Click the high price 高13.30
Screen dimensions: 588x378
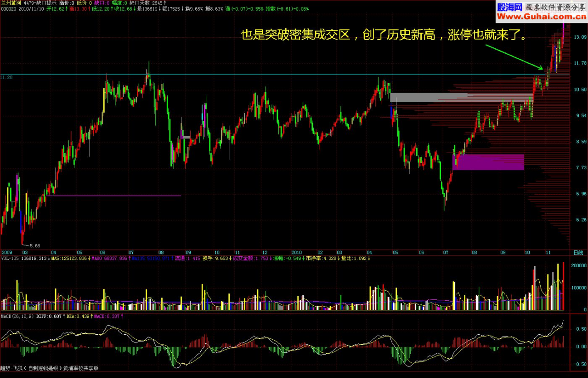coord(79,9)
